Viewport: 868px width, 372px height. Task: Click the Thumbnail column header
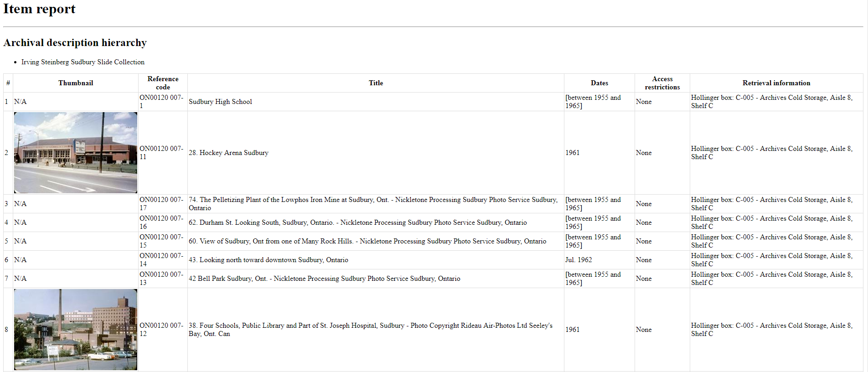point(76,83)
